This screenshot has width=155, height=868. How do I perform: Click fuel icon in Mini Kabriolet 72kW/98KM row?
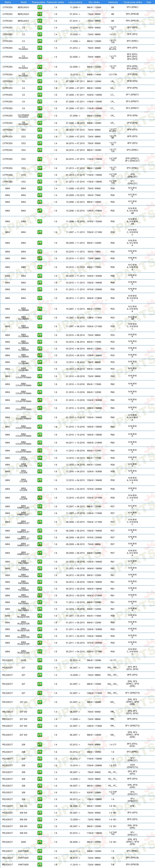tap(40, 544)
